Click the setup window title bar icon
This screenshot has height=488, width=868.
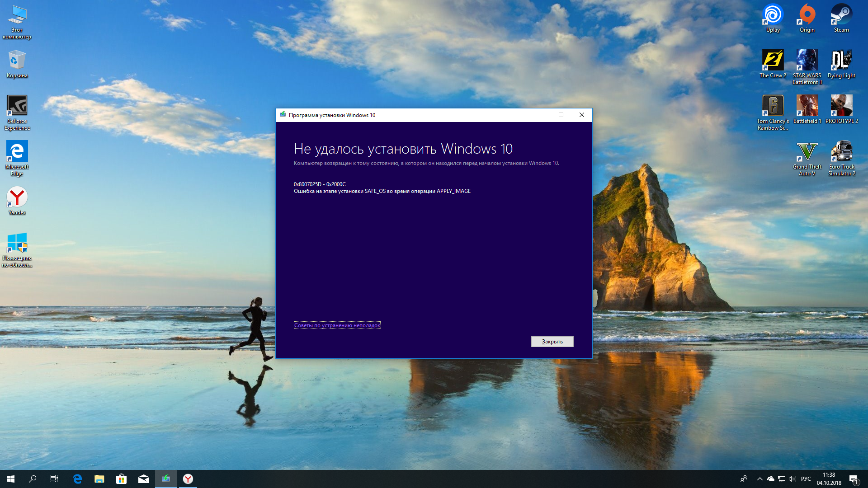(x=283, y=115)
